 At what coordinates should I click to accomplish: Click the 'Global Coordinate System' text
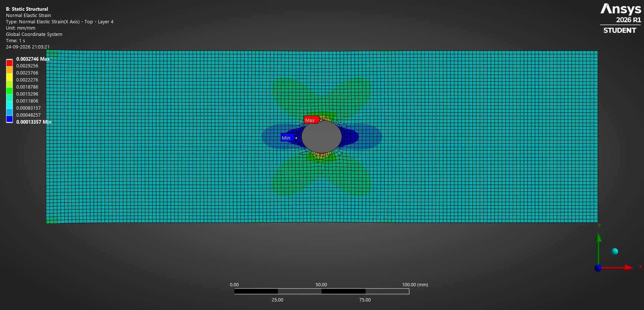coord(34,34)
